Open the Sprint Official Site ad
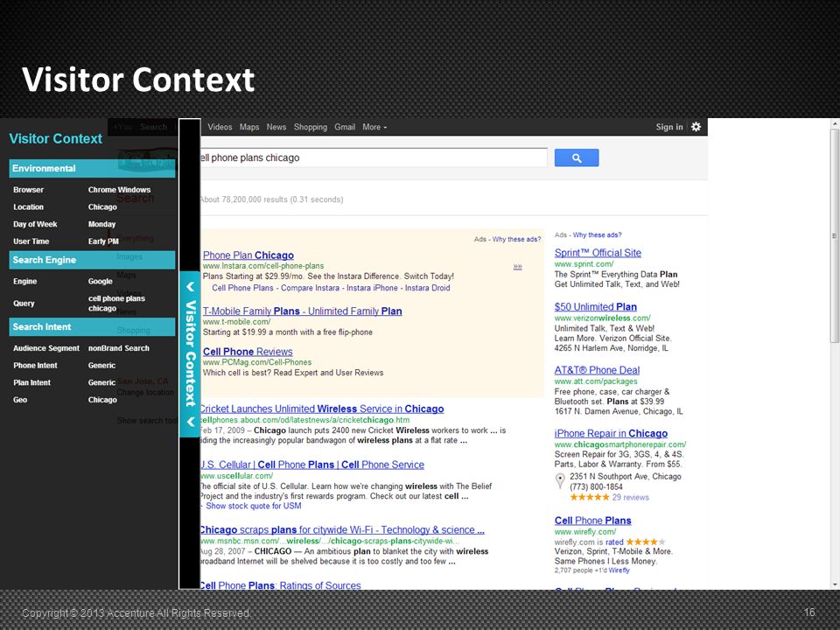The image size is (840, 630). point(598,253)
